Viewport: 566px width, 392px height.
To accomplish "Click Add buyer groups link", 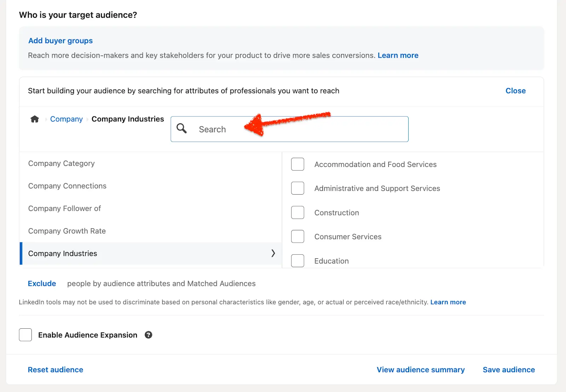I will (60, 41).
